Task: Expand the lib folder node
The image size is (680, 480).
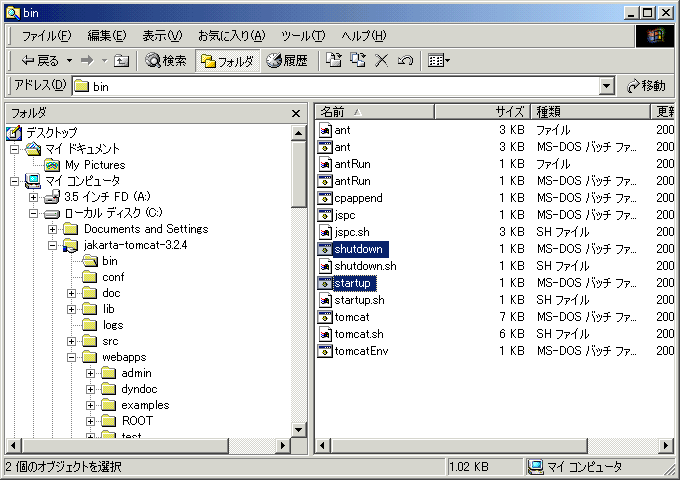Action: pos(72,310)
